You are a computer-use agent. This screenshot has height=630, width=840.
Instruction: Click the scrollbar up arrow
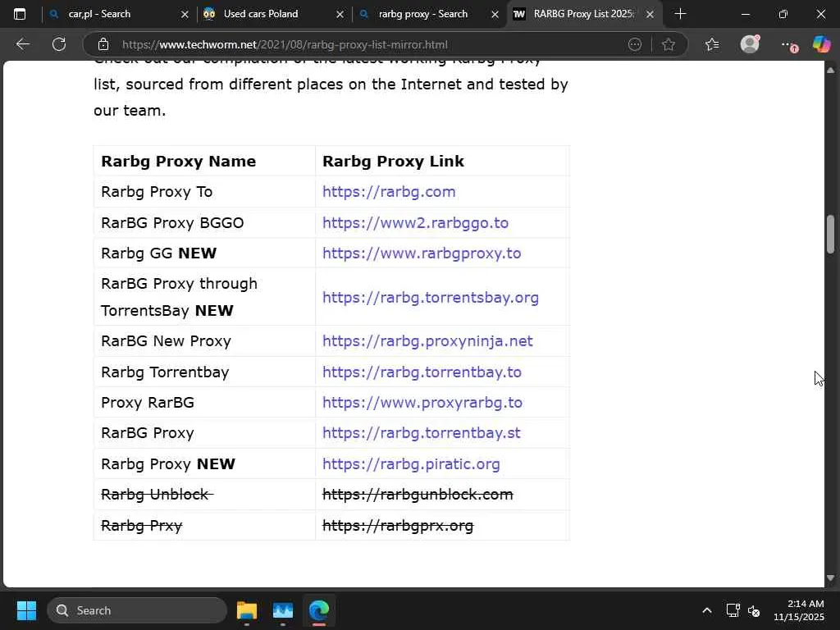830,71
